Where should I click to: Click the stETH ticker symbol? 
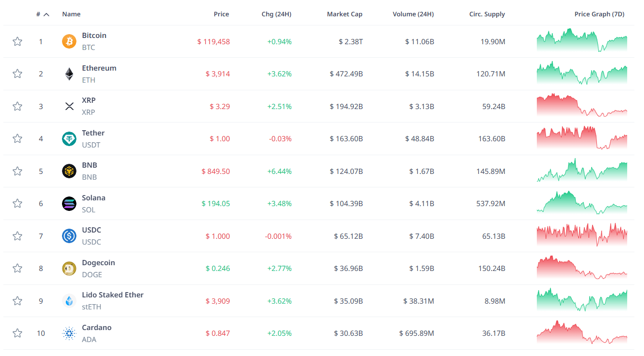coord(92,307)
